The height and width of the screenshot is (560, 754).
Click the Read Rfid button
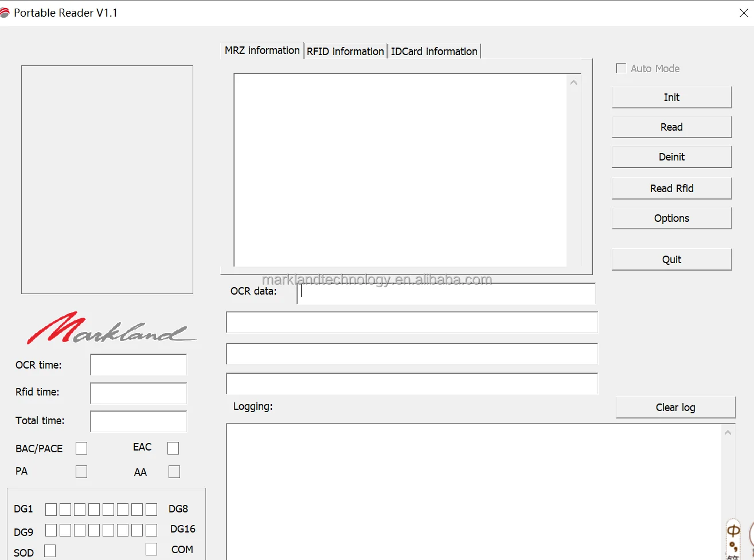pos(671,188)
